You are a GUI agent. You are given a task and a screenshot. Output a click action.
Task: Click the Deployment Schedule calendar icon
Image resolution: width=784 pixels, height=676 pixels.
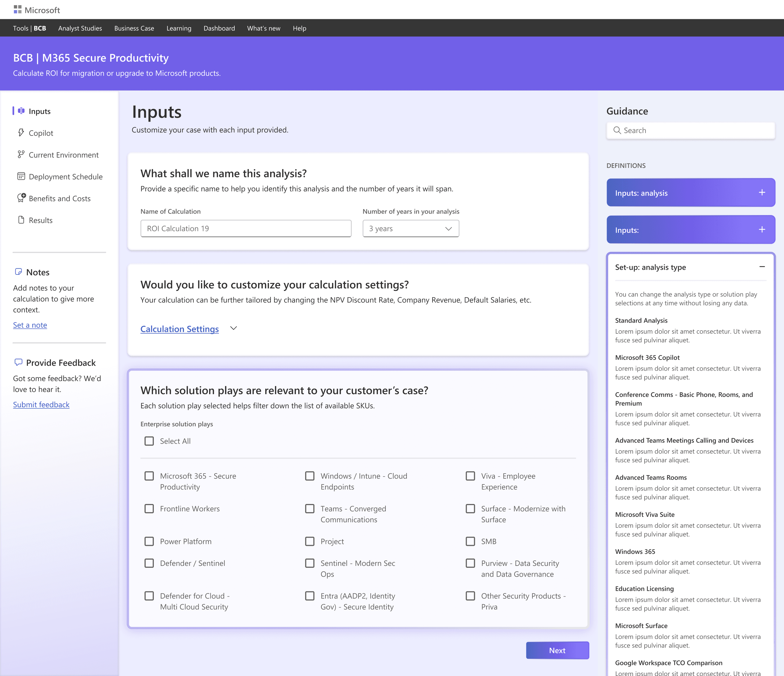tap(21, 176)
